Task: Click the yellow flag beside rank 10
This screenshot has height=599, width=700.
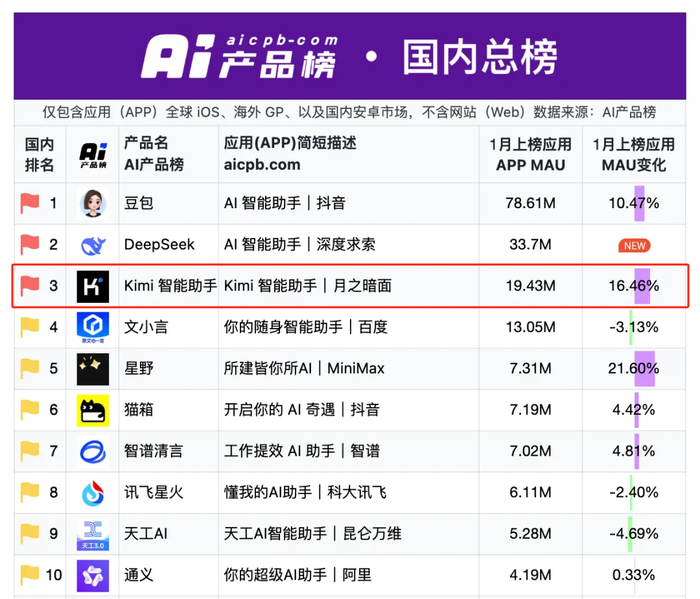Action: pyautogui.click(x=30, y=574)
